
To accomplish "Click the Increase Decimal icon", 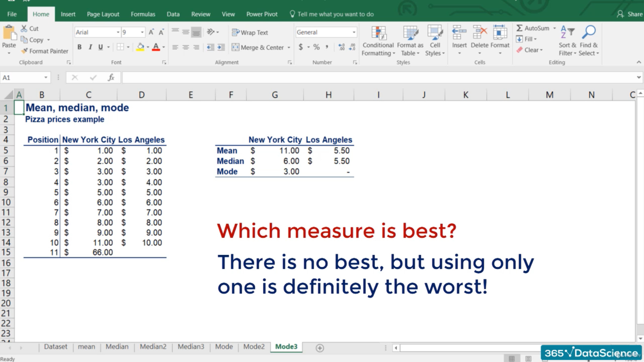I will (341, 47).
